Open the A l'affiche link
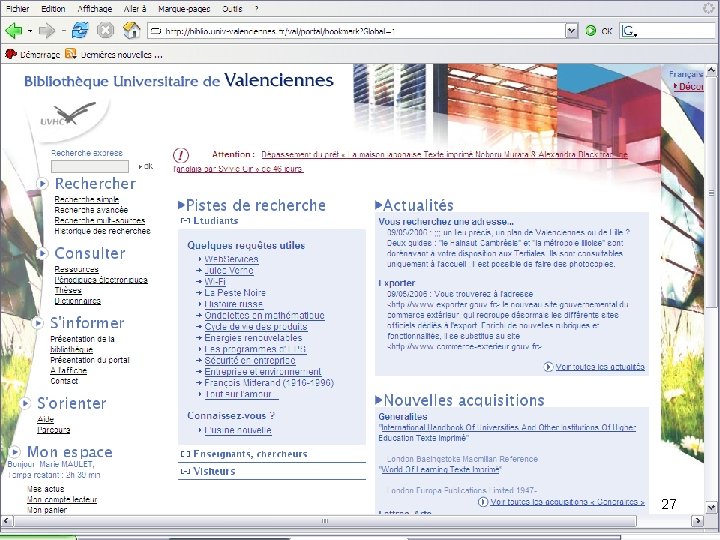Viewport: 720px width, 540px height. (68, 371)
